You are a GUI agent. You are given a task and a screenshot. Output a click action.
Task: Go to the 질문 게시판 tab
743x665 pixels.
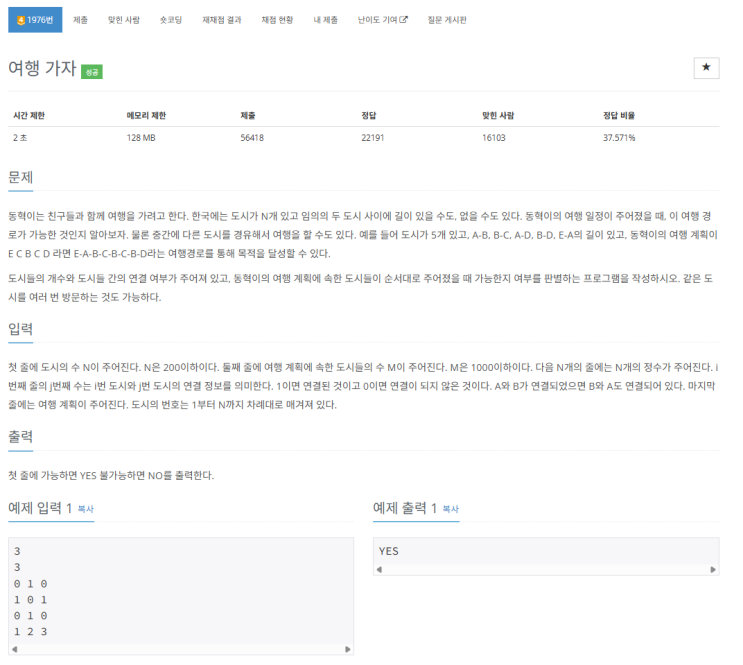(x=447, y=20)
